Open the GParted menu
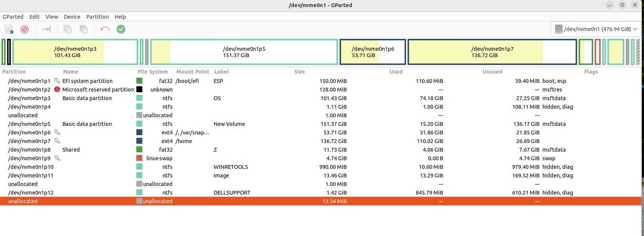The height and width of the screenshot is (236, 644). pos(13,17)
